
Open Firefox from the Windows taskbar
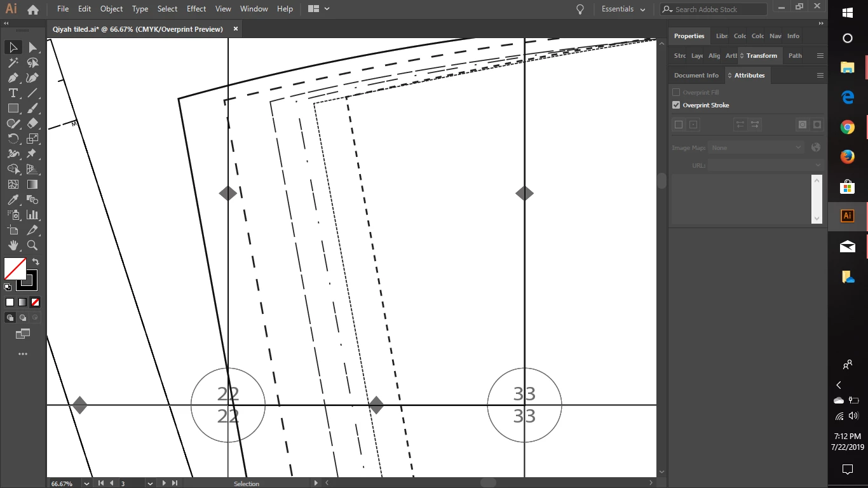(x=847, y=156)
